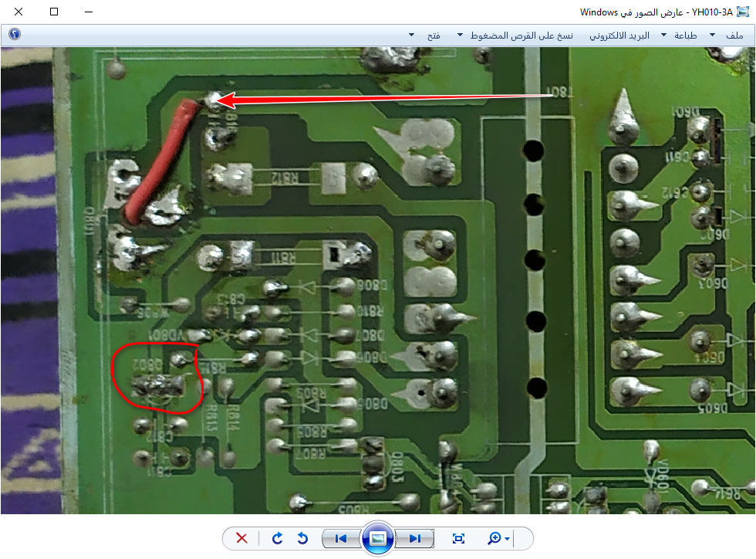
Task: Click the Photo Viewer icon in the title bar
Action: tap(743, 12)
